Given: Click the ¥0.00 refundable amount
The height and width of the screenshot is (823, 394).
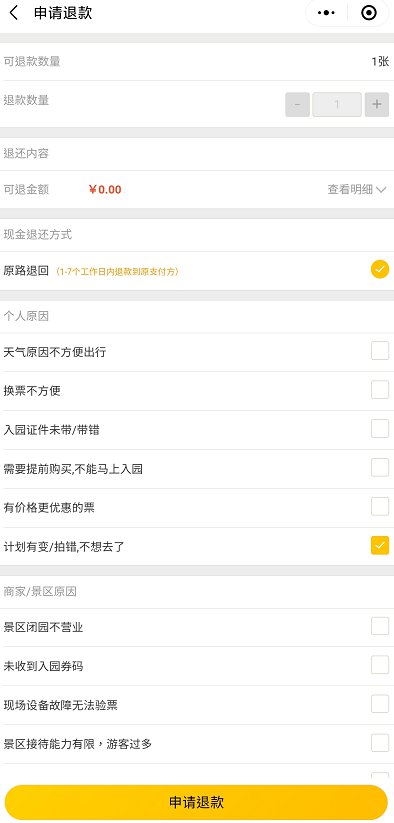Looking at the screenshot, I should point(105,189).
